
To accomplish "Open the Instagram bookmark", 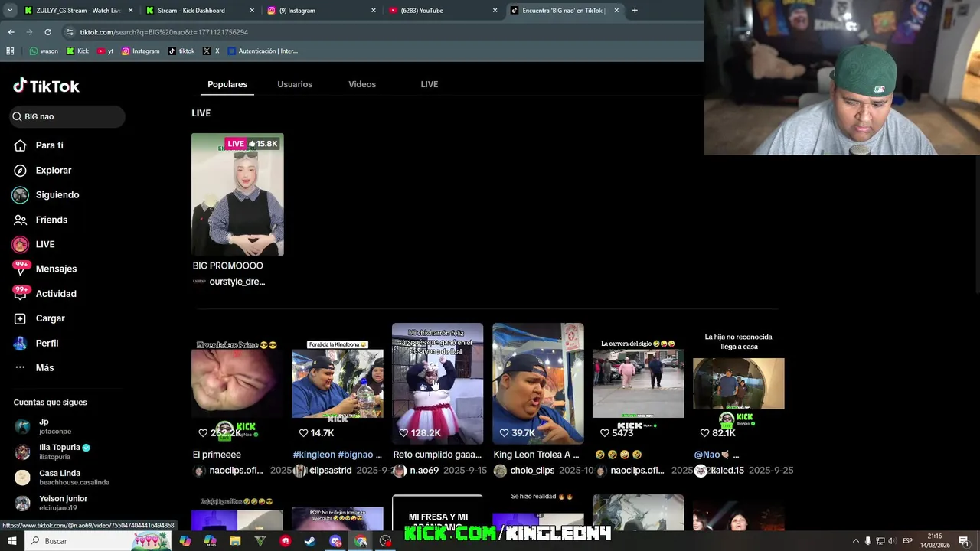I will pos(140,51).
